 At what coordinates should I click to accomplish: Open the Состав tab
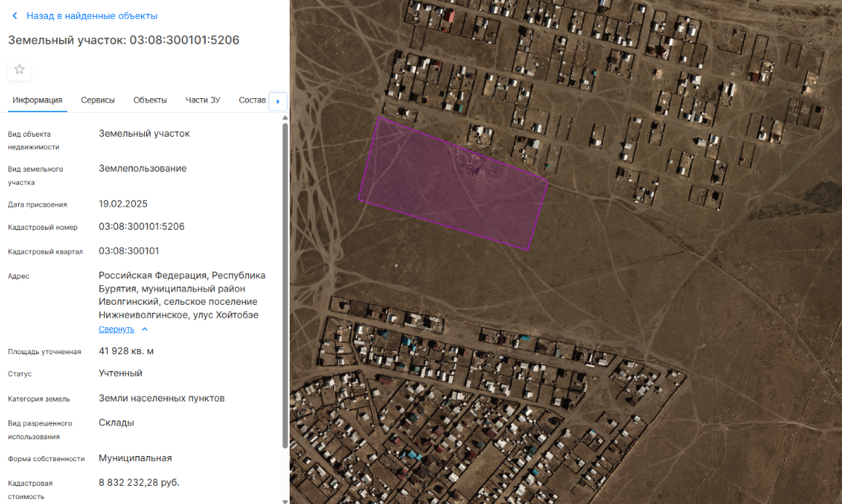point(253,100)
